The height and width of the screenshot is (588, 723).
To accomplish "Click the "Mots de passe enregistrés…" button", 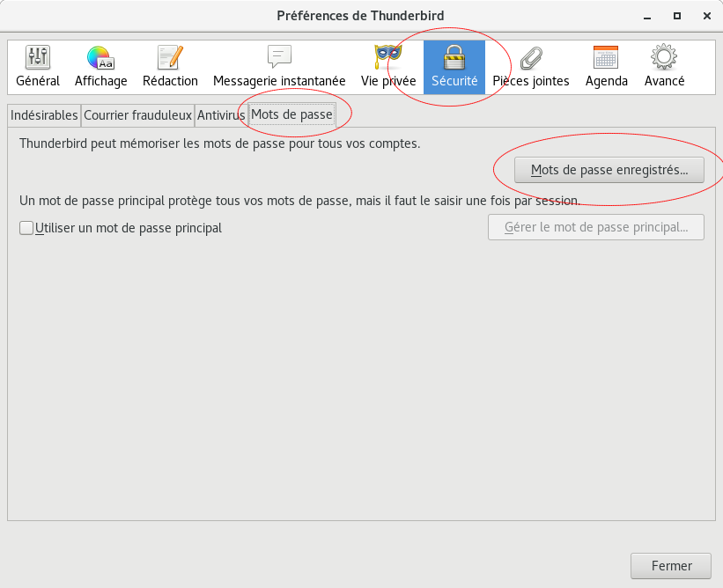I will (609, 170).
